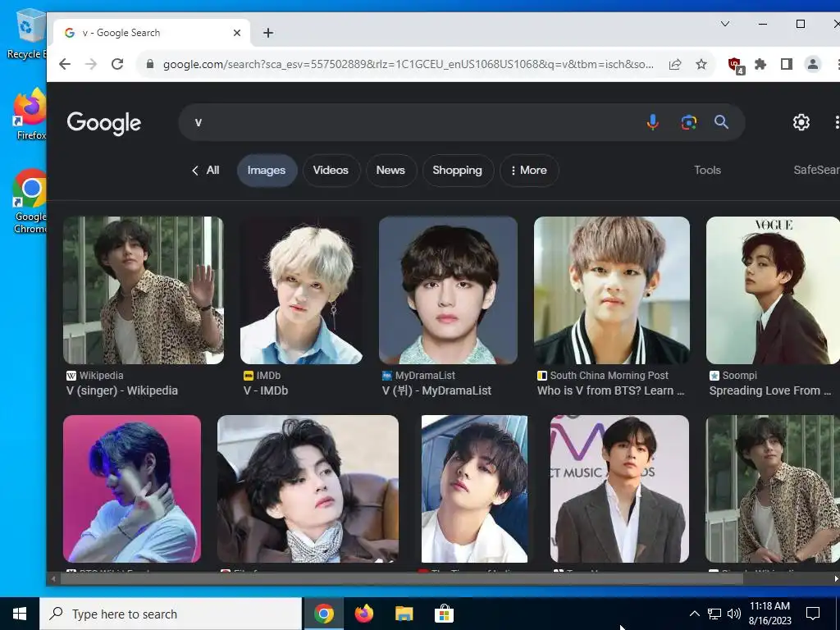Open the SafeSearch setting
Viewport: 840px width, 630px height.
pyautogui.click(x=816, y=171)
